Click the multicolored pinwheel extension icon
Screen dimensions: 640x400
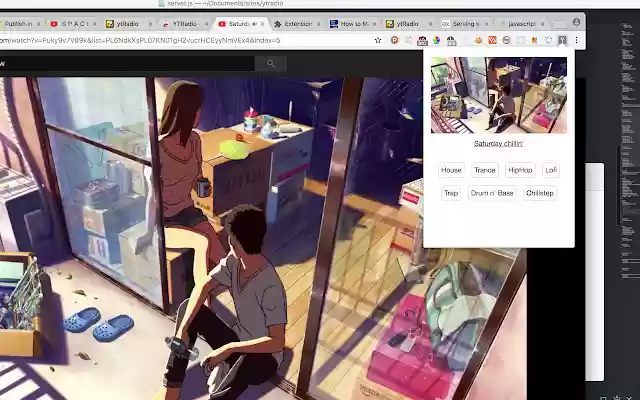436,40
